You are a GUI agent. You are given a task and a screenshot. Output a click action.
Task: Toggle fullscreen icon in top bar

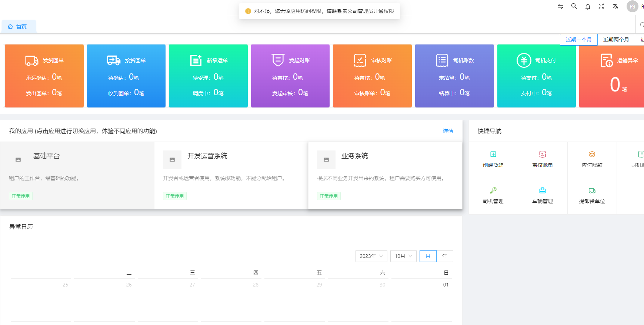coord(601,6)
